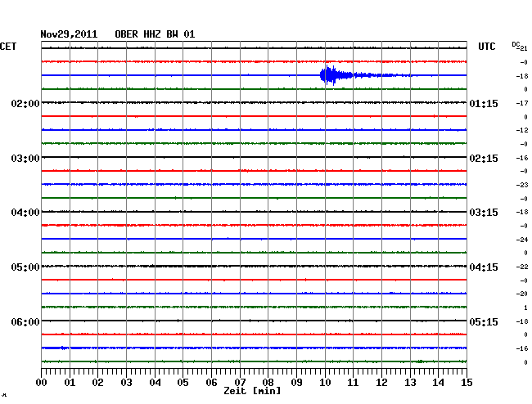Image resolution: width=532 pixels, height=404 pixels.
Task: Select the 02:00 CET time label
Action: click(x=25, y=104)
